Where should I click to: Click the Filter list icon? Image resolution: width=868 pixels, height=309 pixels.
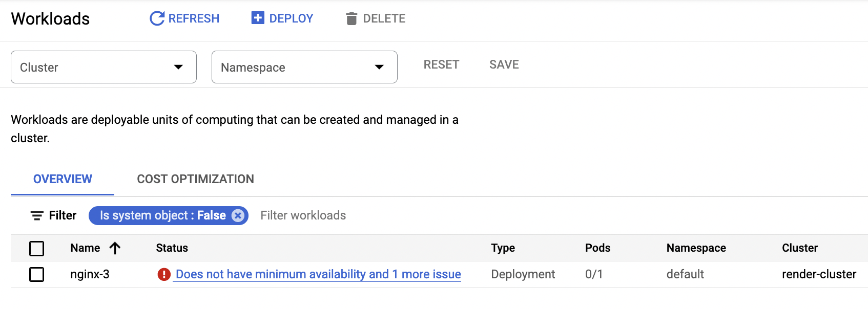(37, 215)
